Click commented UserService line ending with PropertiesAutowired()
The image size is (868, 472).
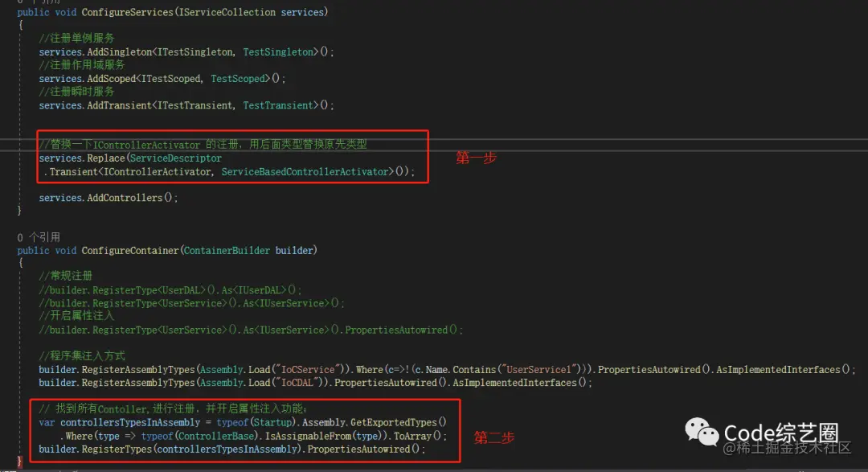click(x=251, y=330)
